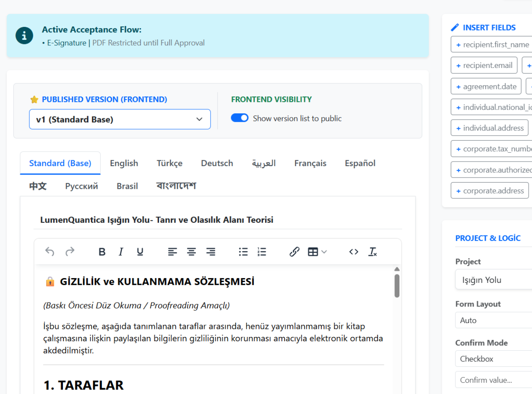Click the Confirm value input field

[493, 380]
